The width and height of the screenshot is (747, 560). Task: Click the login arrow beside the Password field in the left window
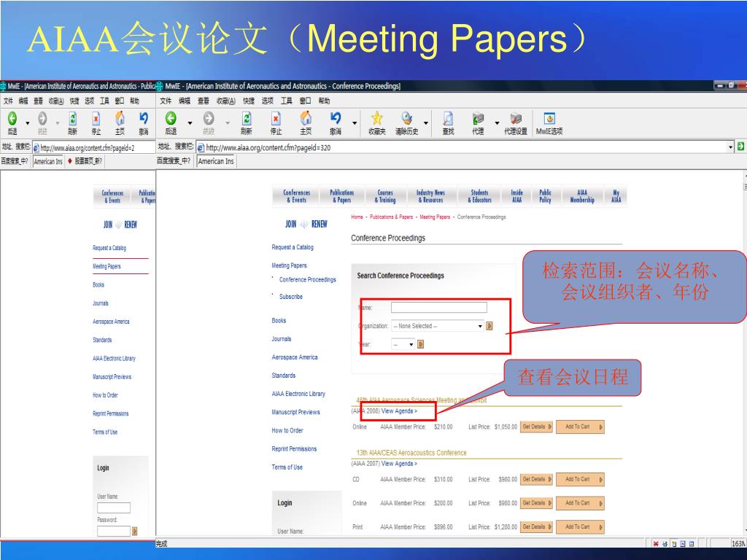point(134,531)
